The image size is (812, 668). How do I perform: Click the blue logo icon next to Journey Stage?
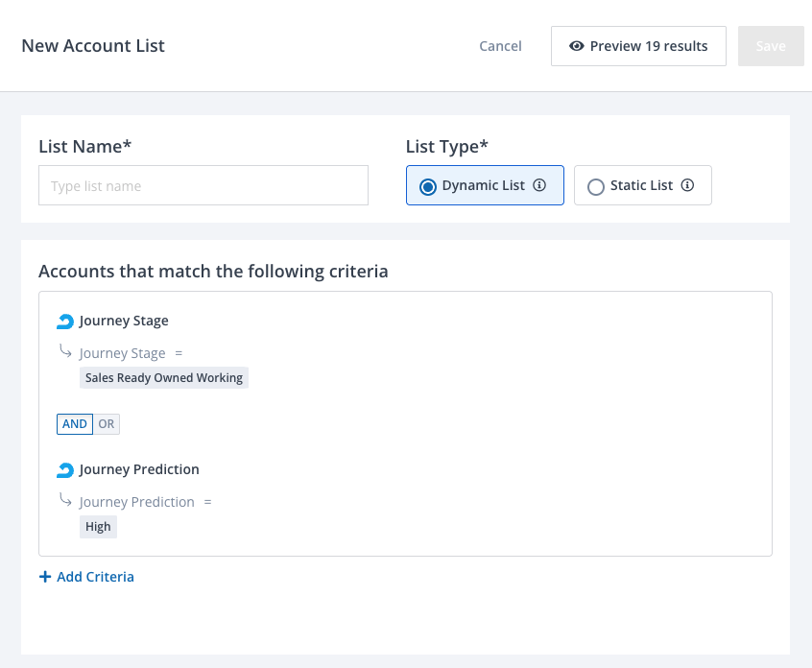(x=65, y=322)
